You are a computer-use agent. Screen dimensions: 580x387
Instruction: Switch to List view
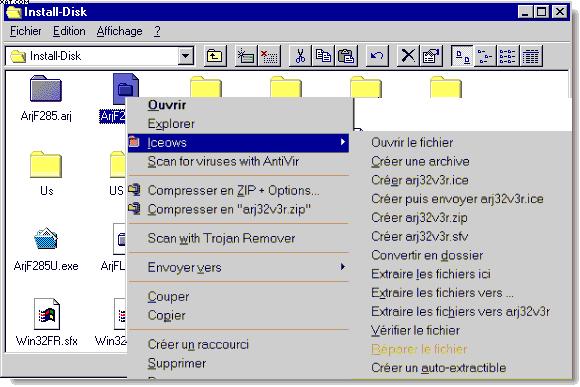click(508, 56)
